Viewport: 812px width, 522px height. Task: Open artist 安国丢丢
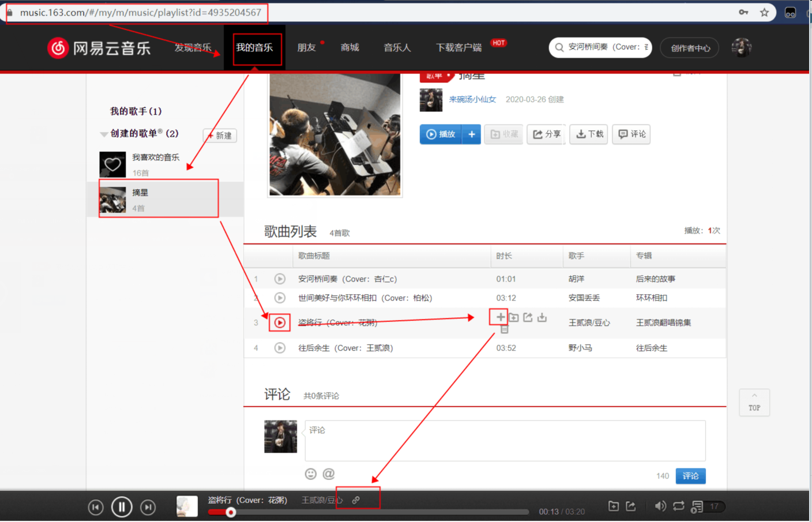pos(584,298)
